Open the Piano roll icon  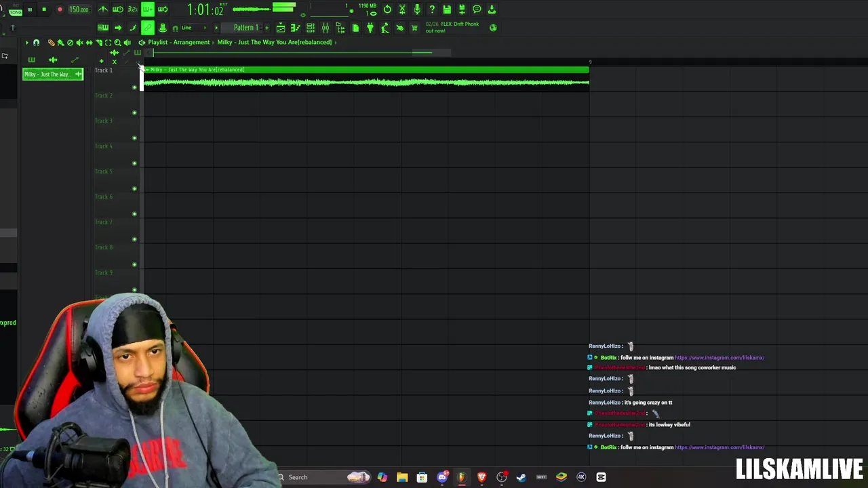(x=296, y=28)
